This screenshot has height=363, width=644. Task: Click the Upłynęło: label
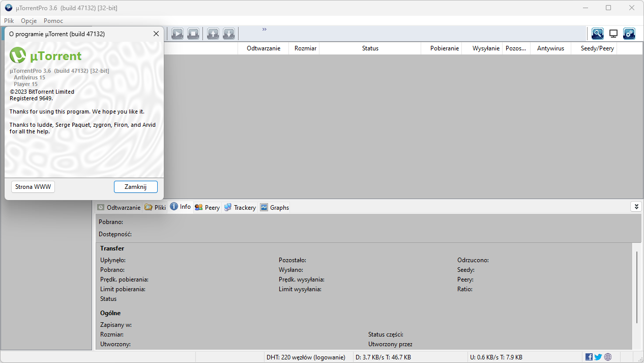click(x=113, y=260)
